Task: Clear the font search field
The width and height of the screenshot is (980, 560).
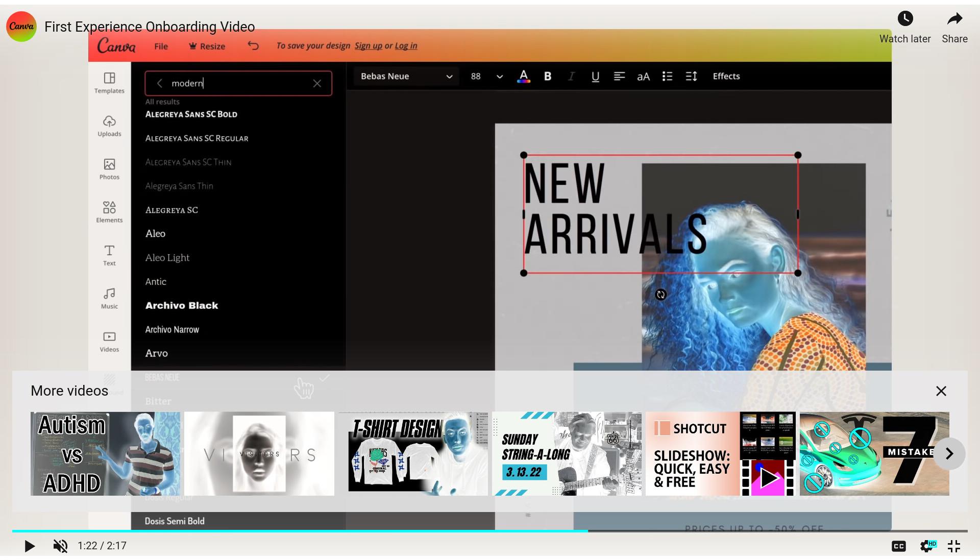Action: tap(317, 83)
